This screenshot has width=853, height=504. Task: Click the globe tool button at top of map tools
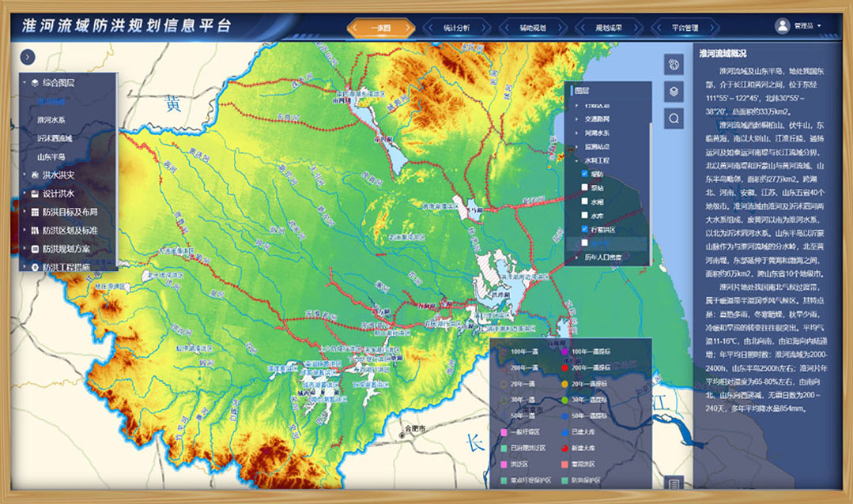click(674, 64)
